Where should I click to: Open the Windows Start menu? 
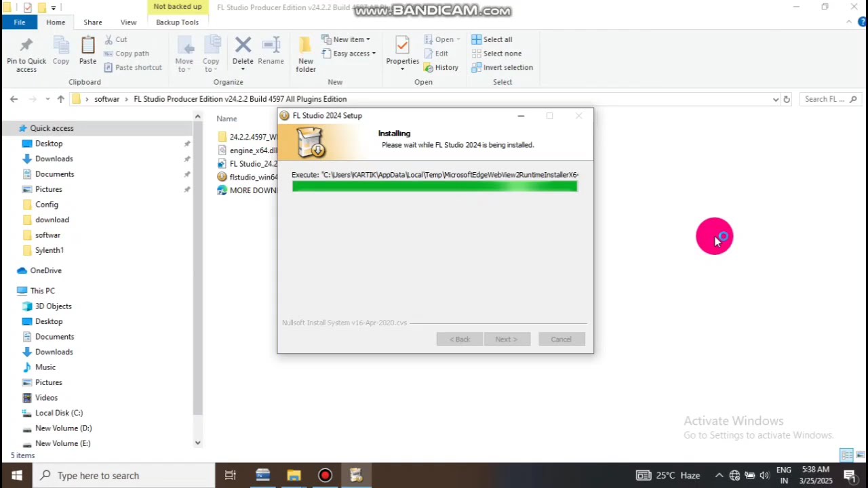point(16,475)
